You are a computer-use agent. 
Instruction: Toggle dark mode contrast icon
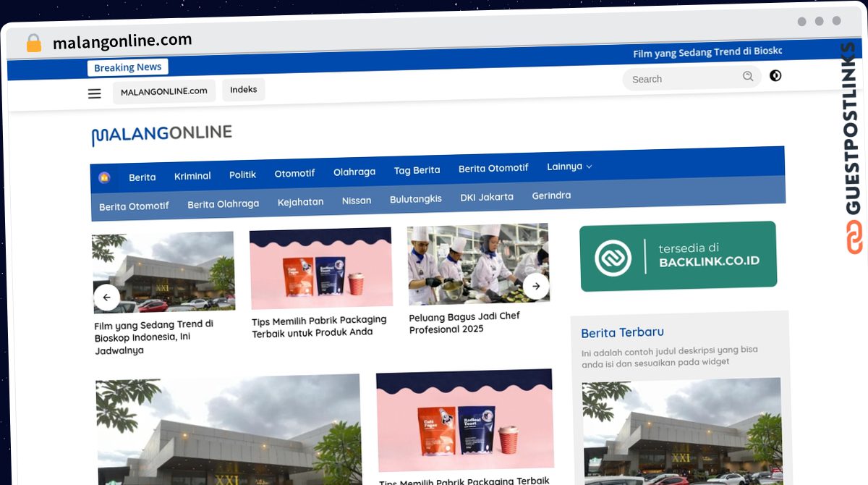(x=775, y=75)
